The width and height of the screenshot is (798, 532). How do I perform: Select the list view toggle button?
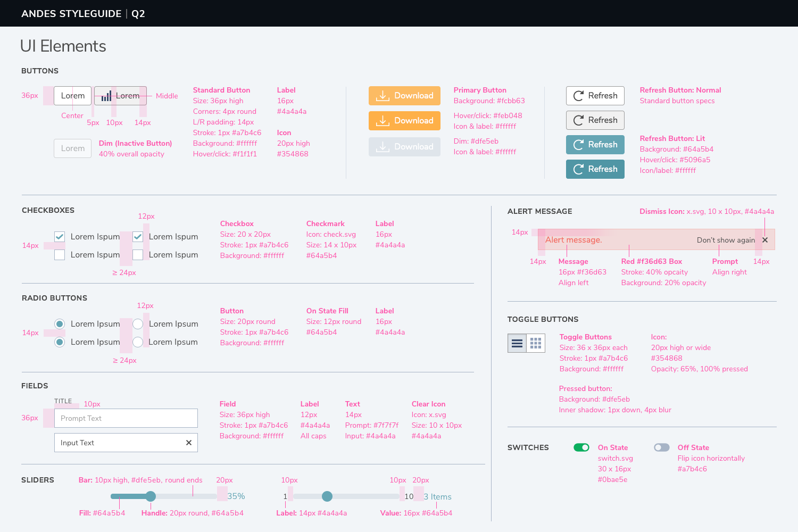tap(517, 344)
